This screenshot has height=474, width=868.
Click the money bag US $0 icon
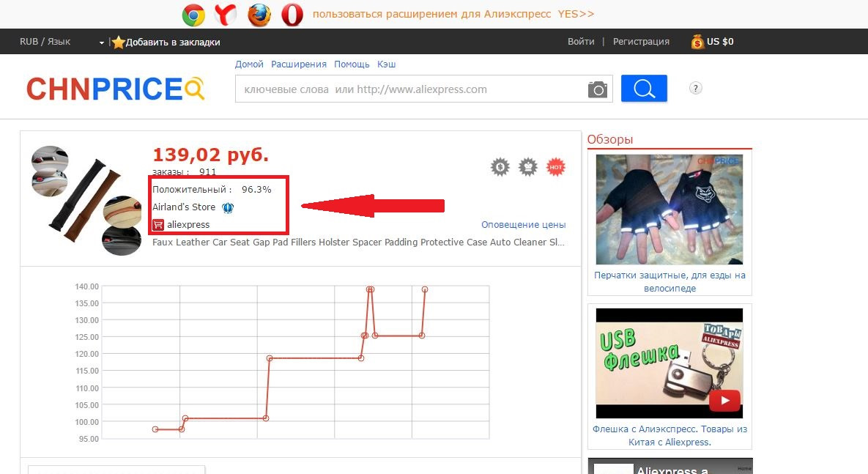point(697,42)
